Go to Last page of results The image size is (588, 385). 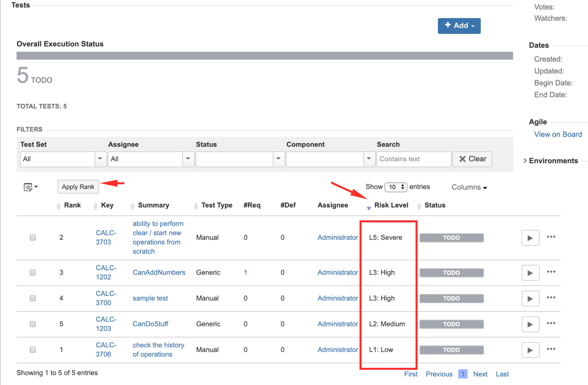[502, 374]
